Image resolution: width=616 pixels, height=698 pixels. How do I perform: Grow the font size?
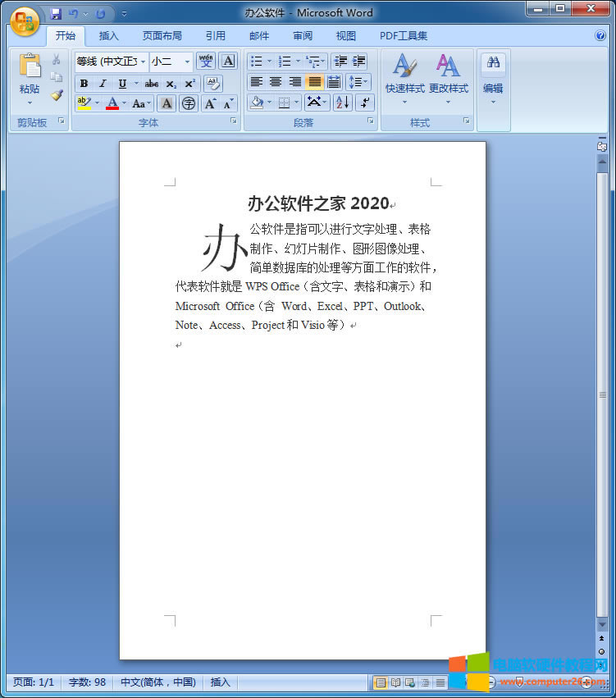point(210,103)
